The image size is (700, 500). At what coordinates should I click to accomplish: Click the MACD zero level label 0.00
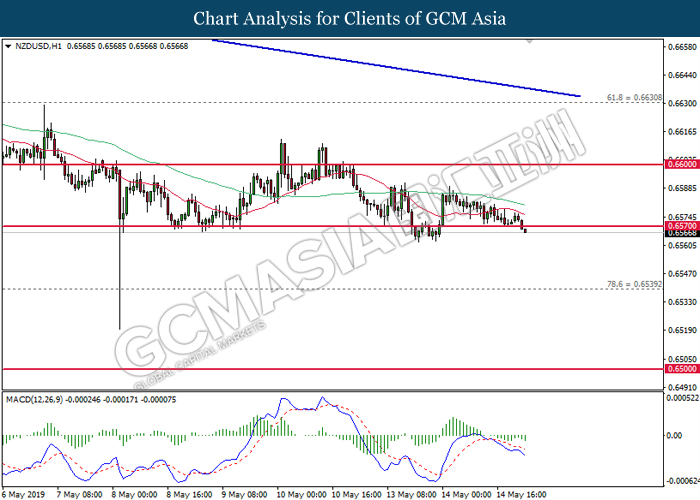[x=674, y=435]
